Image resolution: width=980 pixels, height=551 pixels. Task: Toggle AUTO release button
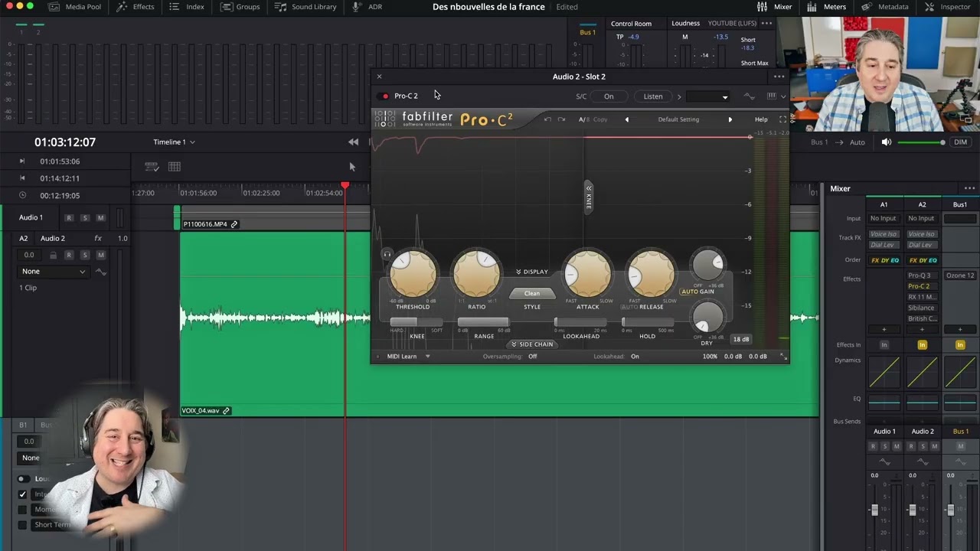(629, 307)
